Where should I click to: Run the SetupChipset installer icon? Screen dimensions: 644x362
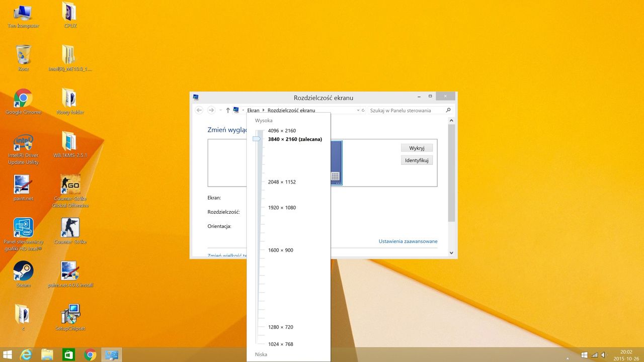[x=70, y=318]
